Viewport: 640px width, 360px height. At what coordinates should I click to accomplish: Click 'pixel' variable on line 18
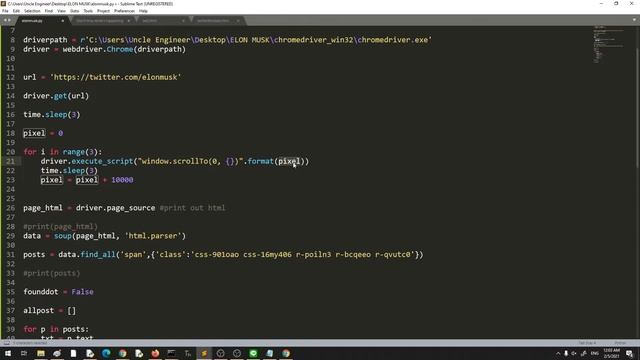coord(34,133)
